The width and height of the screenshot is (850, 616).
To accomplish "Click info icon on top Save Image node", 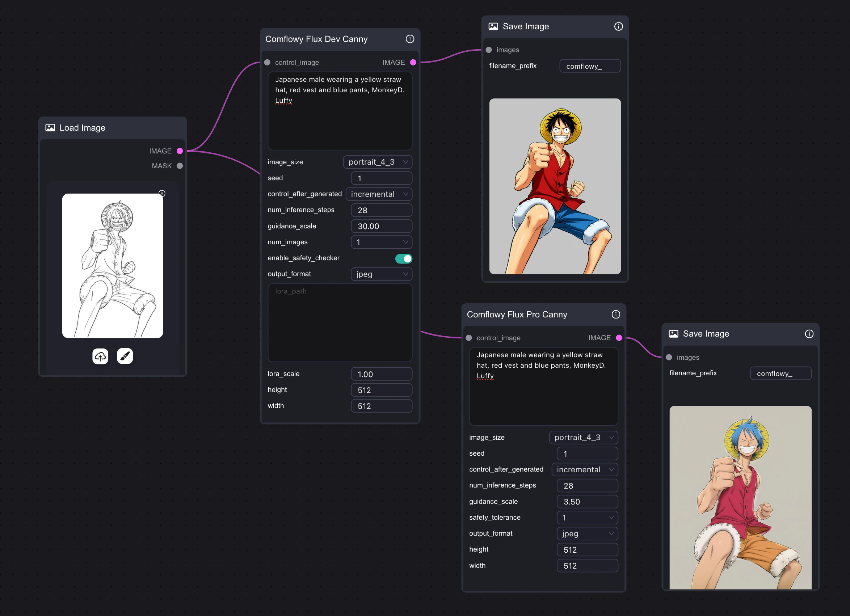I will [618, 27].
